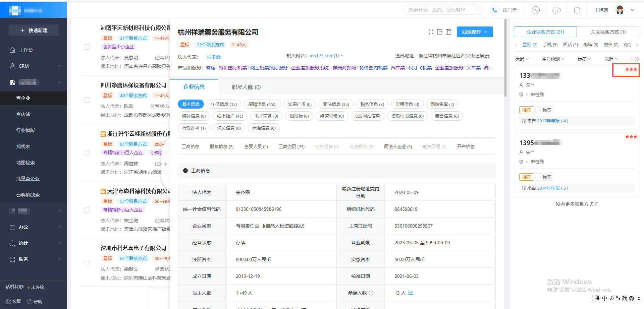Click the cloud upload download icon
The image size is (644, 309).
tap(556, 10)
